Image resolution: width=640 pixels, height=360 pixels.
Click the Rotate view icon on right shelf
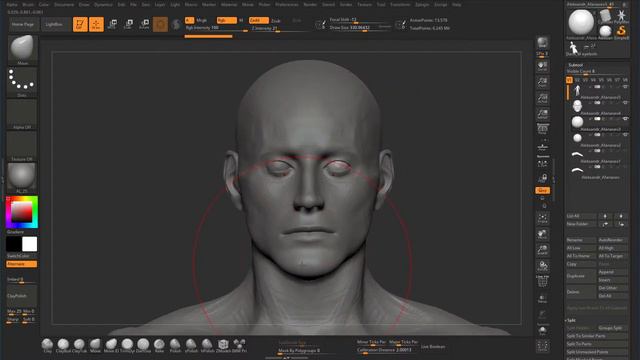[x=542, y=267]
